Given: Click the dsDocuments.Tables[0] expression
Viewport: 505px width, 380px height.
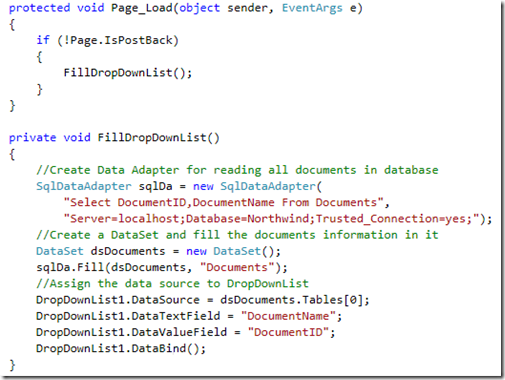Looking at the screenshot, I should coord(291,300).
